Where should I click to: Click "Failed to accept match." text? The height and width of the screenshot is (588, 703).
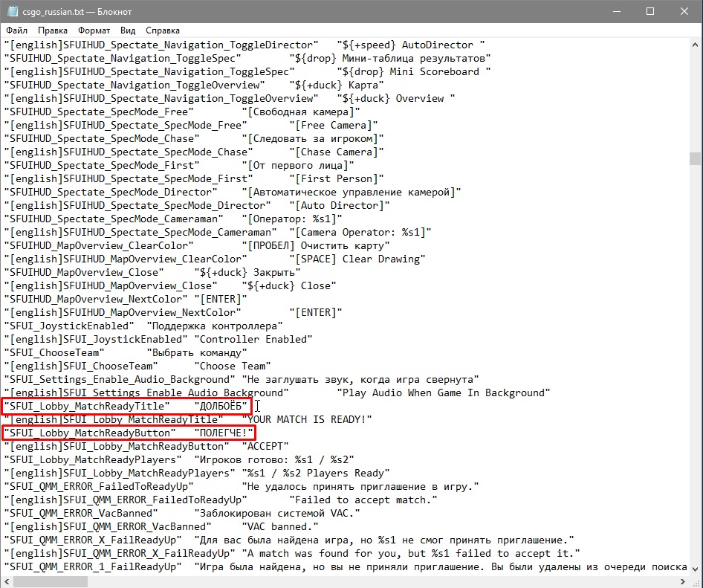pos(363,500)
